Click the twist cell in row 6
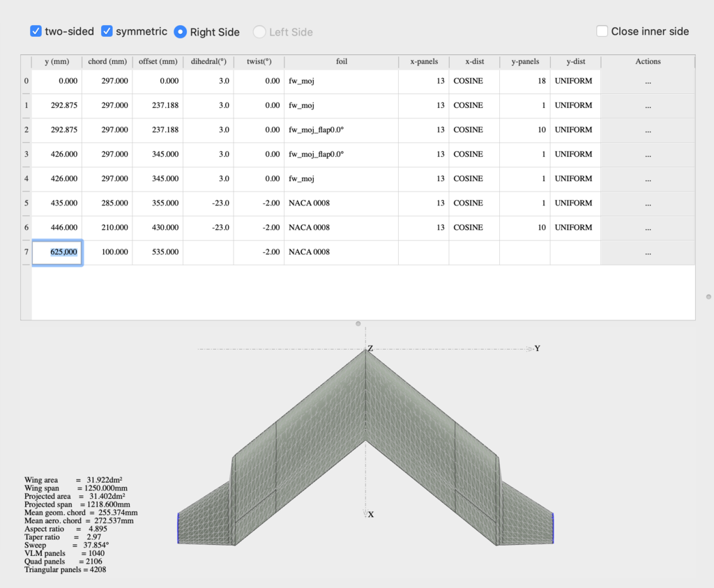Image resolution: width=714 pixels, height=588 pixels. coord(259,228)
